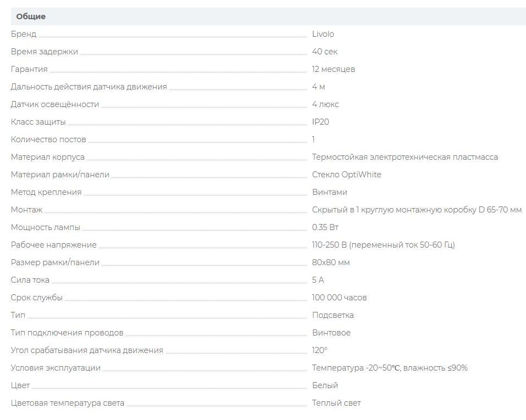
Task: Click the "Подсветка" type value
Action: (333, 315)
